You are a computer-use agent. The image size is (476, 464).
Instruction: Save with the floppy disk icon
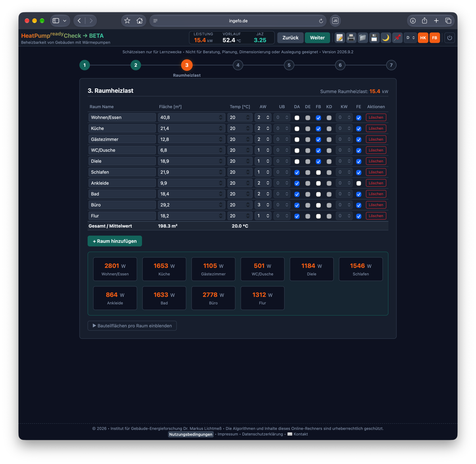[x=374, y=38]
